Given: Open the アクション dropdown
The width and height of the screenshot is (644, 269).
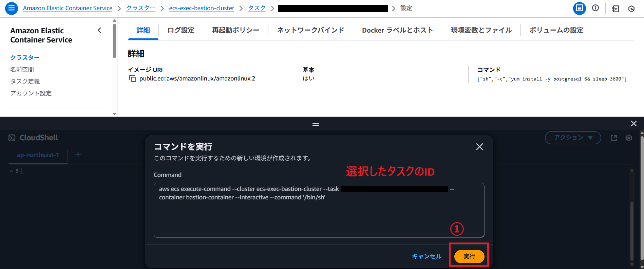Looking at the screenshot, I should point(573,138).
